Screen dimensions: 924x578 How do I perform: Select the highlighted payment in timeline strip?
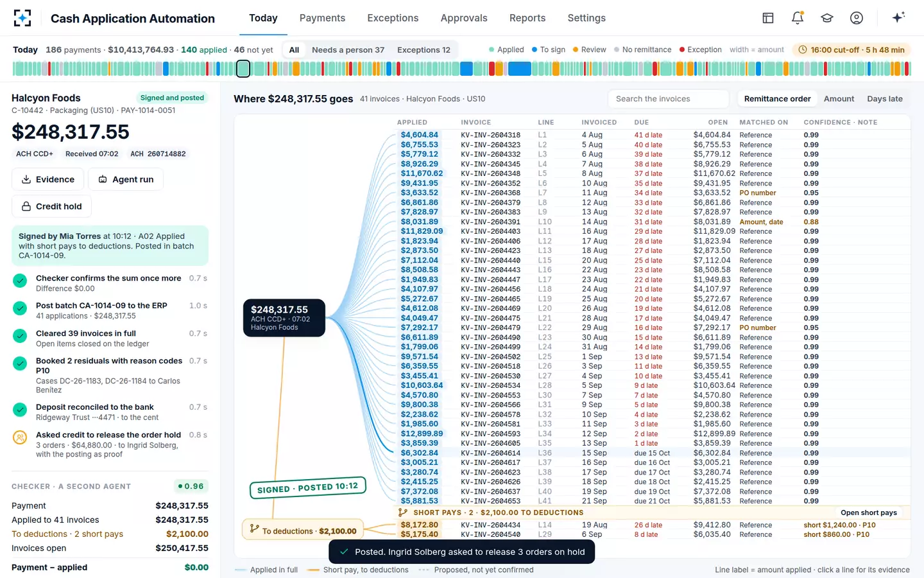[x=243, y=68]
